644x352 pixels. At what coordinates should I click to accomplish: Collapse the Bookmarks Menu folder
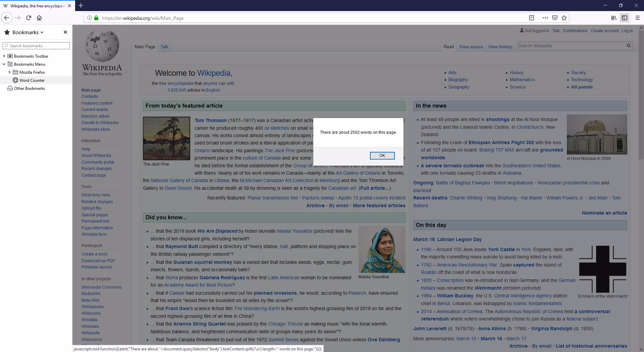(x=4, y=64)
